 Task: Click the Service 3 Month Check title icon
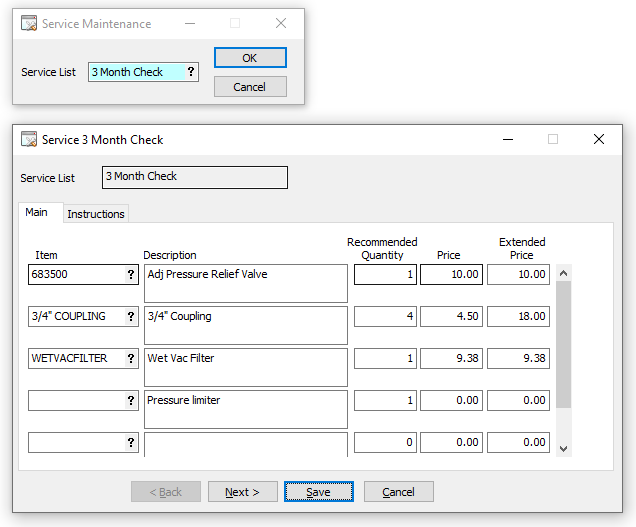pos(29,140)
